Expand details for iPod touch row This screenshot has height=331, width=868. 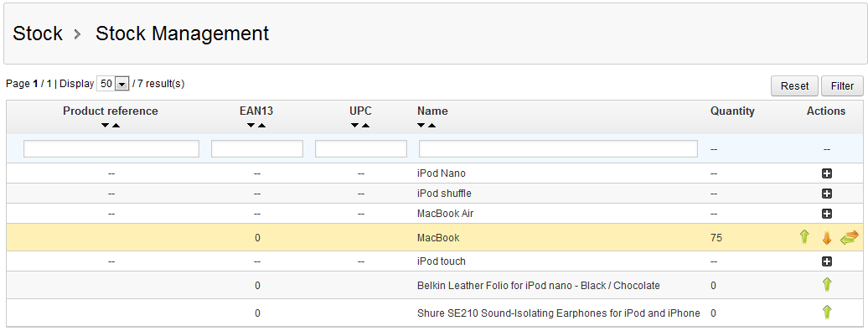point(826,261)
